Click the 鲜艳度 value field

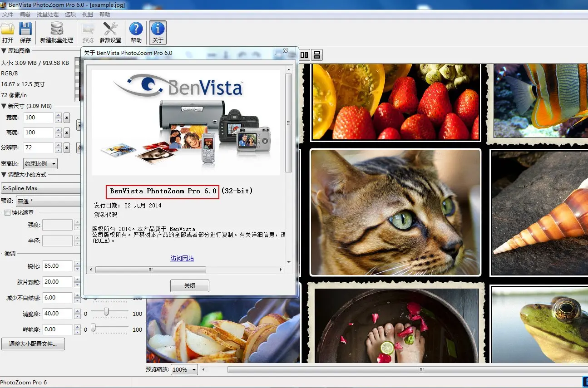tap(58, 329)
